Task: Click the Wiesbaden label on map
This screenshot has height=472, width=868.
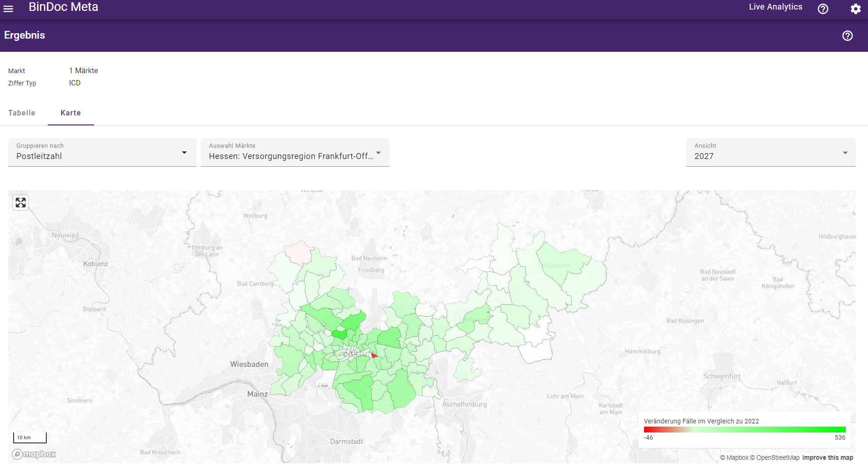Action: (x=249, y=364)
